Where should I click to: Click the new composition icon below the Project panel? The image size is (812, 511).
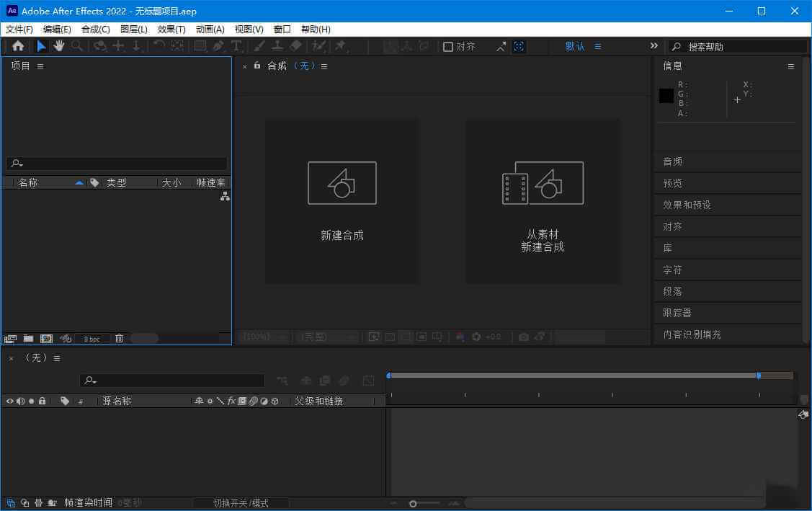point(45,338)
